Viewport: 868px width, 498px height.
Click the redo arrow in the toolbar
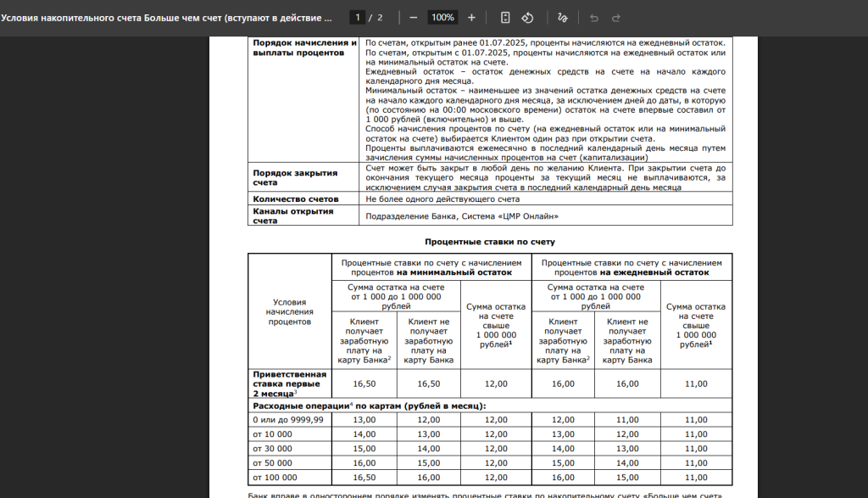coord(616,18)
